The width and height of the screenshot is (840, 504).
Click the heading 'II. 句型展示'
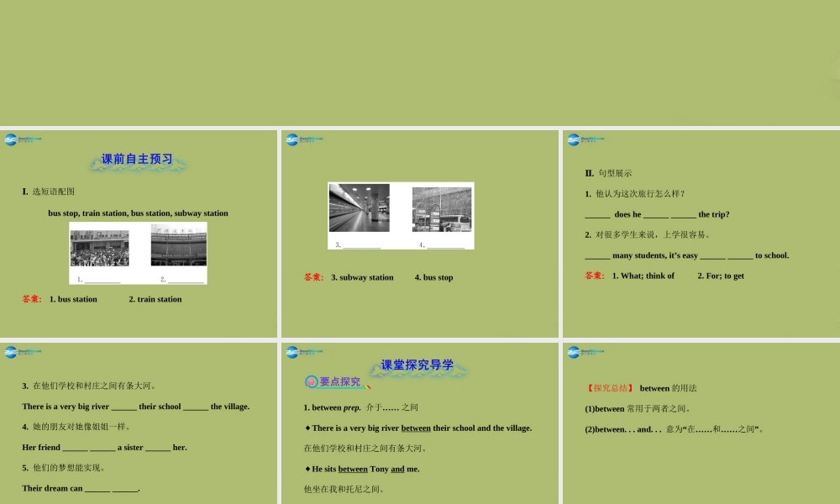click(x=608, y=174)
